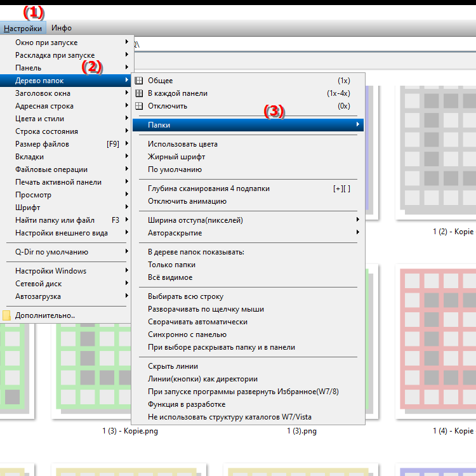The height and width of the screenshot is (476, 476).
Task: Toggle При выборе раскрывать папку
Action: click(248, 348)
